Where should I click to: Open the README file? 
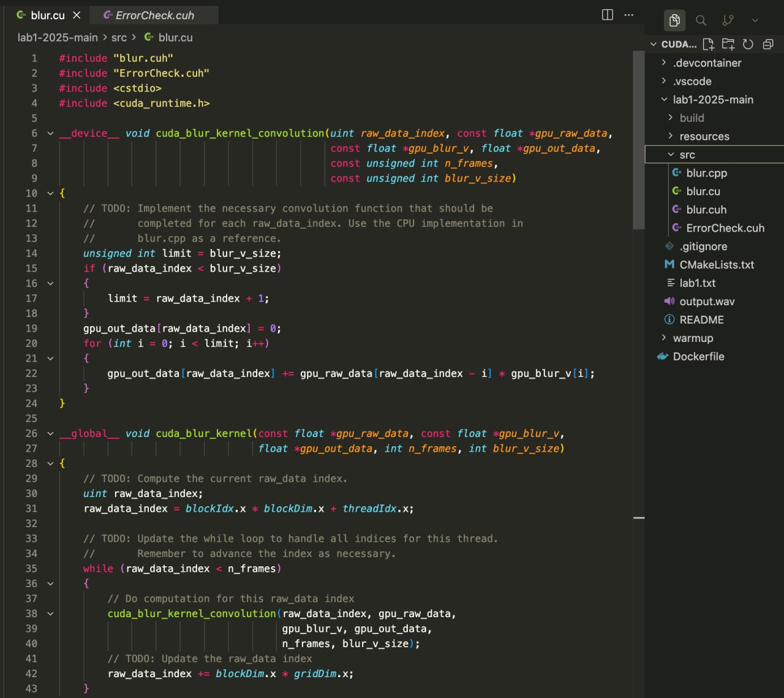coord(701,320)
